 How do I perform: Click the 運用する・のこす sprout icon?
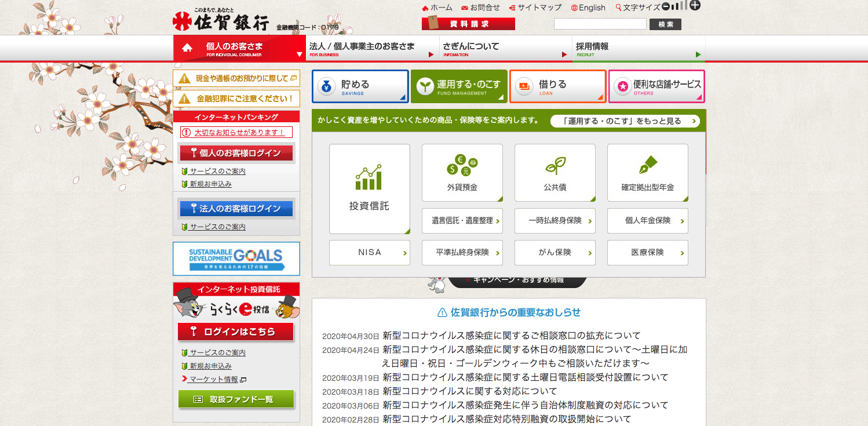[425, 86]
